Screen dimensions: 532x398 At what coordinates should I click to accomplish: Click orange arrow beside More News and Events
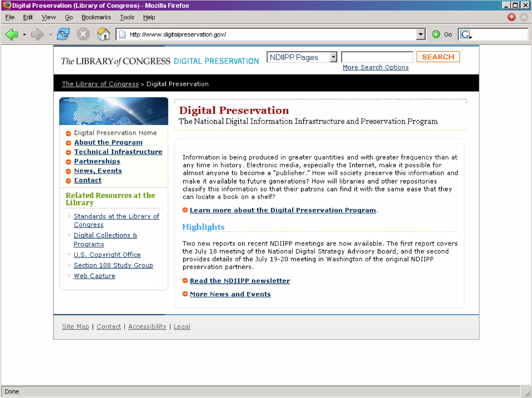(x=185, y=294)
